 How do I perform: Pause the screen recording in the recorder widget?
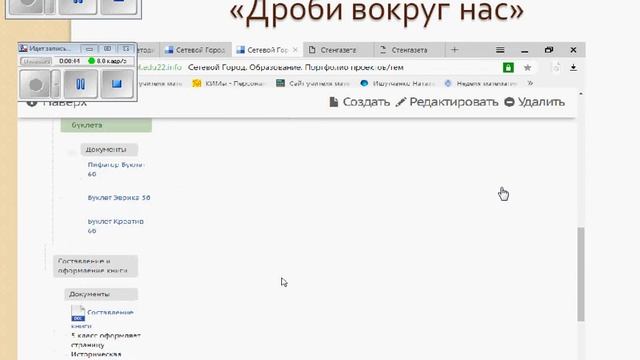click(80, 84)
